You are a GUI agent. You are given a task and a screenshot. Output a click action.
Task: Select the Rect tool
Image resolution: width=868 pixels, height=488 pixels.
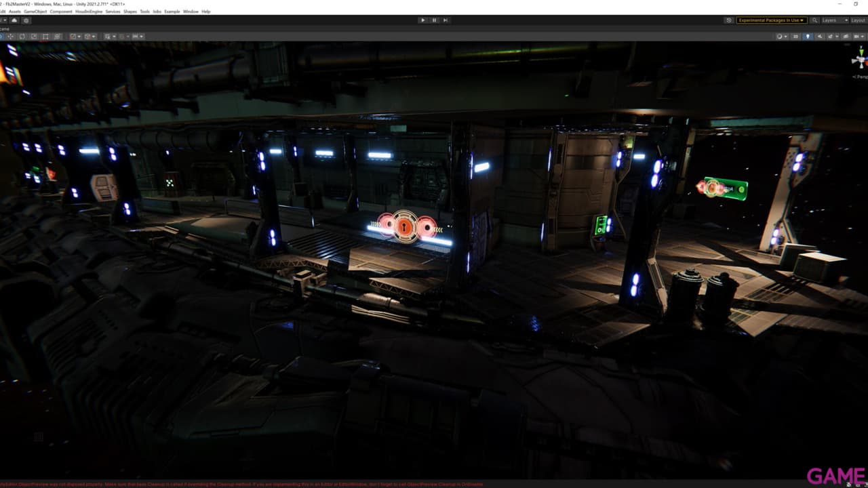click(x=45, y=37)
